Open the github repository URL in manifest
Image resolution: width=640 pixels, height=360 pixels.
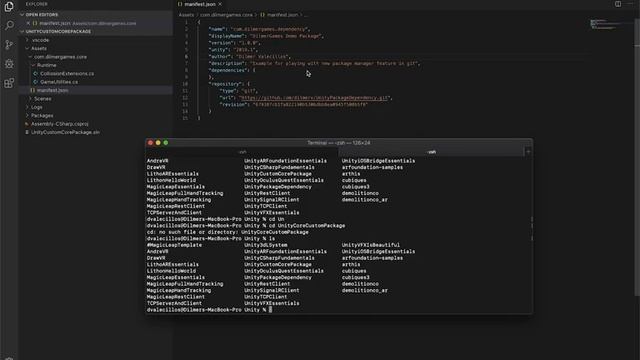point(313,98)
